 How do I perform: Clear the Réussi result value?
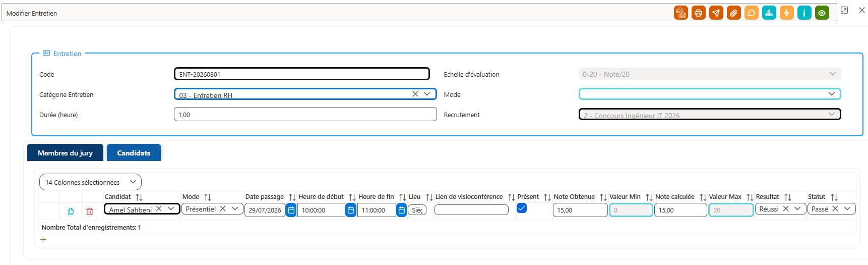pyautogui.click(x=786, y=208)
